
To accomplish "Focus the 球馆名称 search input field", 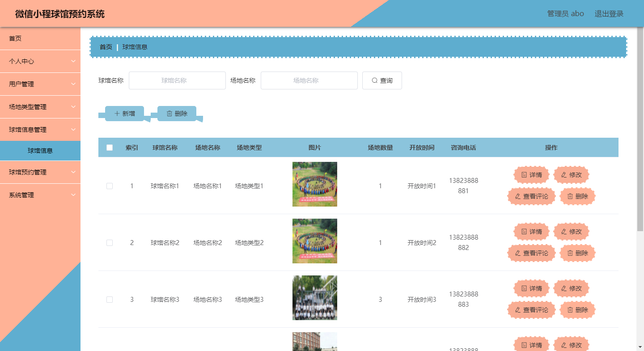I will point(177,80).
